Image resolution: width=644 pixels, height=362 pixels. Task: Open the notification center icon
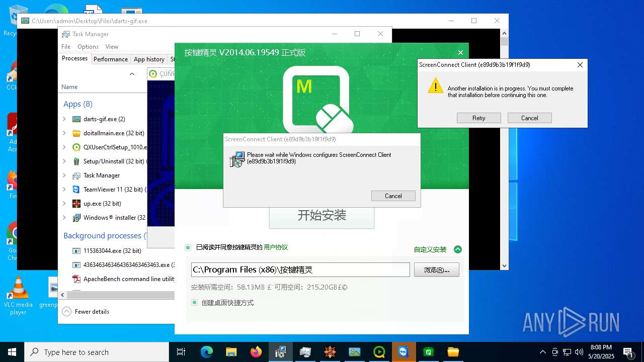[x=628, y=352]
